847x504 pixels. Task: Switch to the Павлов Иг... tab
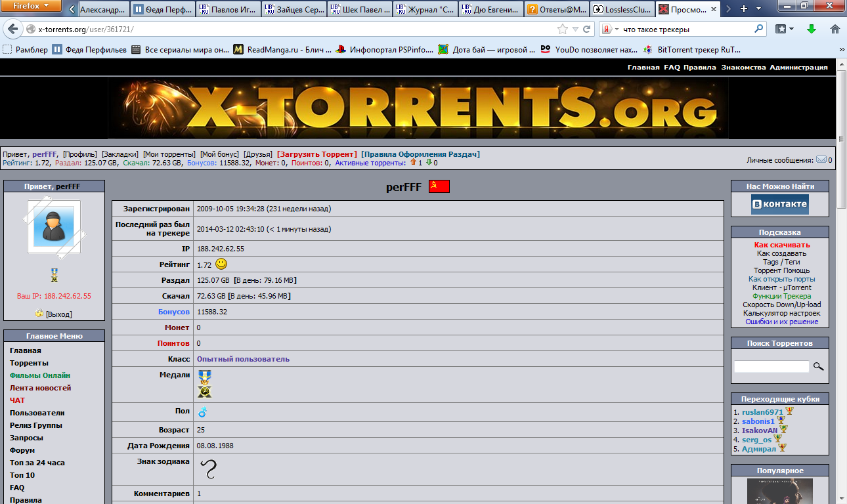pos(228,9)
